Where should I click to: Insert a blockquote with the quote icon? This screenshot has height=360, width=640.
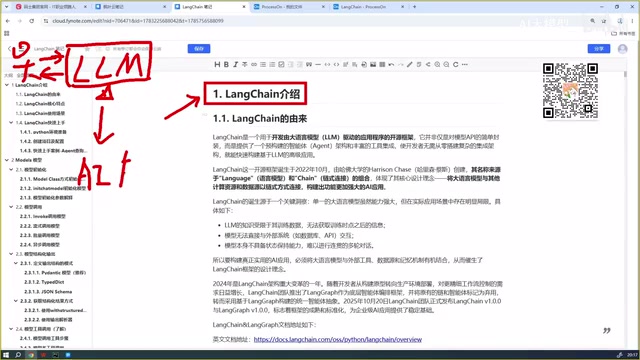(x=309, y=64)
